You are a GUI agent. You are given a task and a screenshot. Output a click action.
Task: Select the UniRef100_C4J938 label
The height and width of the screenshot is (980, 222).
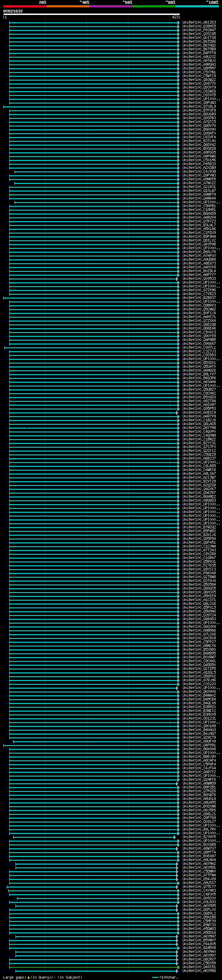(199, 172)
